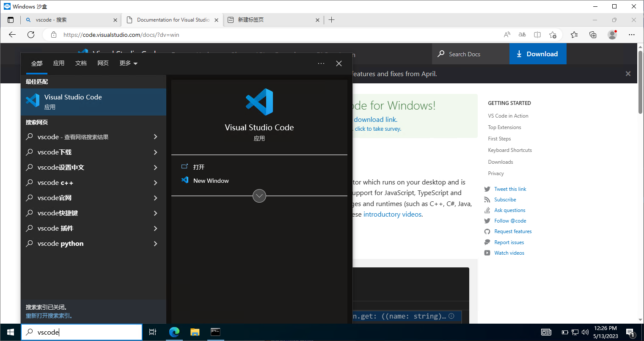The image size is (644, 341).
Task: Open a new browser tab with plus
Action: click(331, 20)
